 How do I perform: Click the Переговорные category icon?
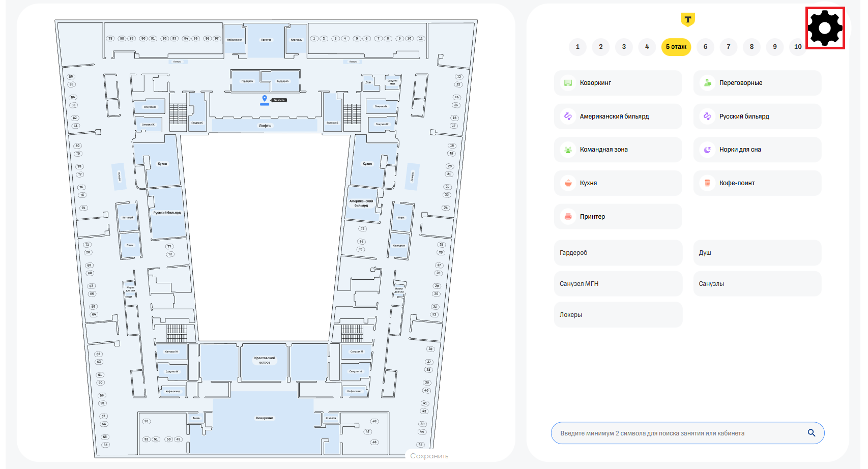pyautogui.click(x=707, y=83)
